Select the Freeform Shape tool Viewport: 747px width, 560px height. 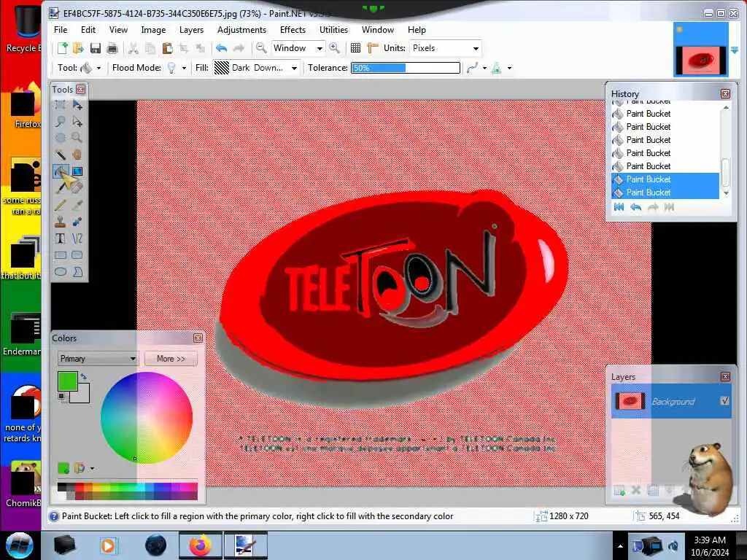(77, 272)
